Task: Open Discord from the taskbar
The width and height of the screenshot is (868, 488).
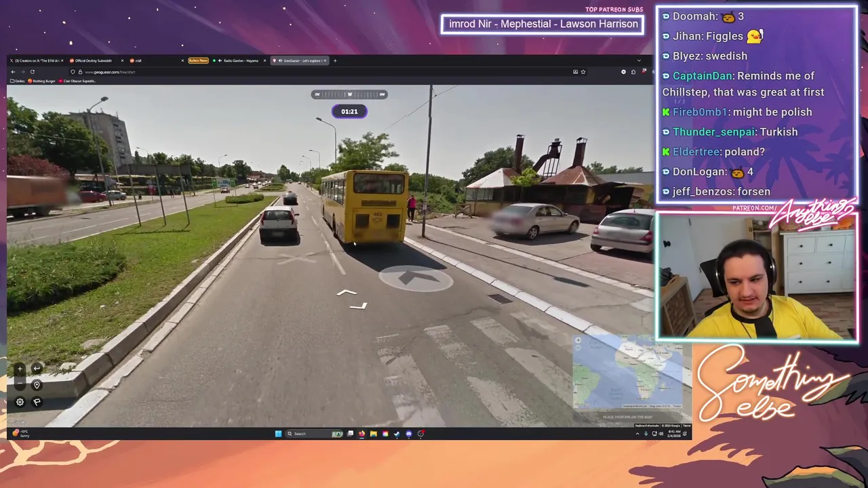Action: (x=408, y=434)
